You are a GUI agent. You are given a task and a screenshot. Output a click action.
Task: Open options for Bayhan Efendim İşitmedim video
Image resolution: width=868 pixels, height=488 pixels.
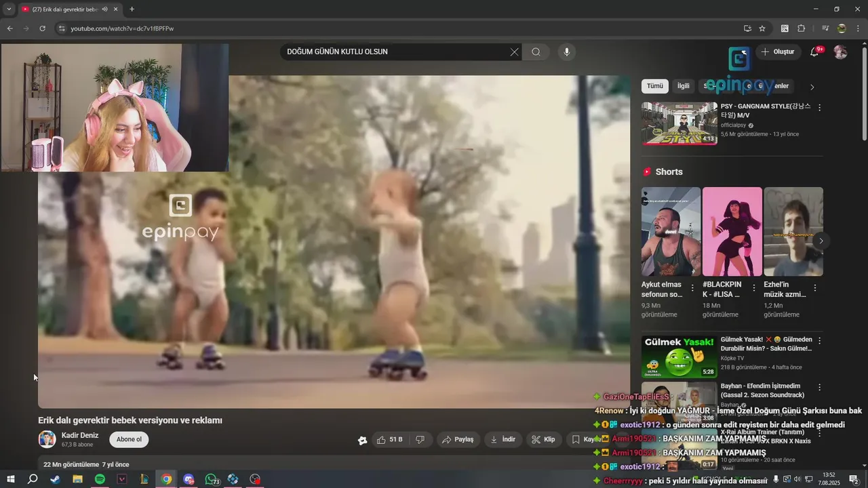coord(819,387)
